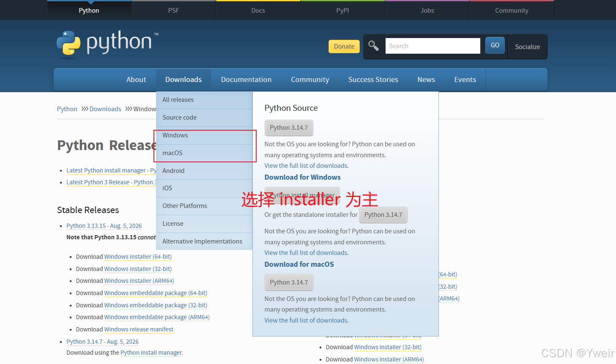Click the Python install manager button
The image size is (616, 364).
pyautogui.click(x=302, y=195)
